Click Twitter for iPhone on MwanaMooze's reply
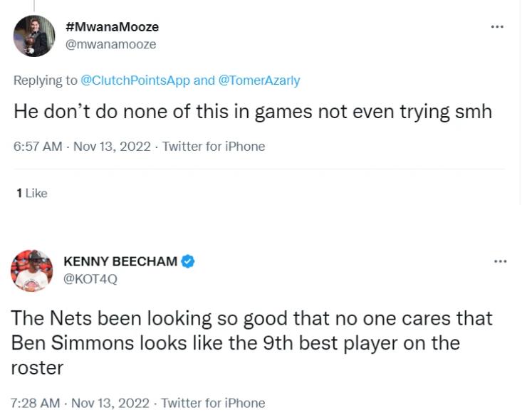The height and width of the screenshot is (420, 522). tap(214, 147)
